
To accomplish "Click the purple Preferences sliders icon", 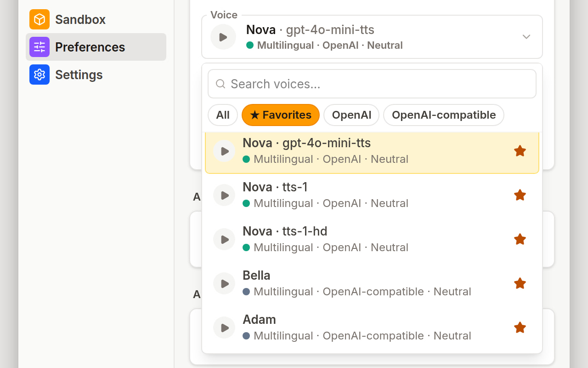I will [x=40, y=47].
